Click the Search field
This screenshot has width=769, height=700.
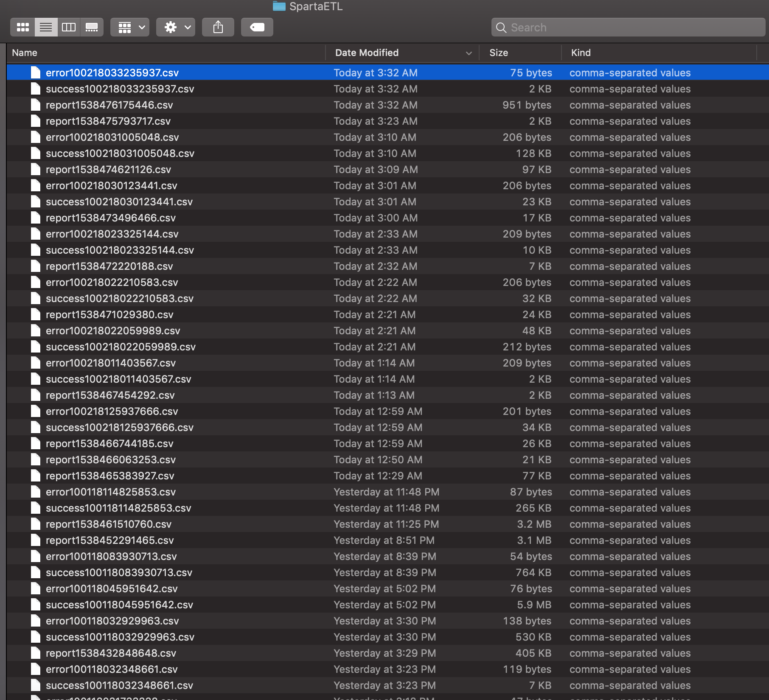(628, 28)
